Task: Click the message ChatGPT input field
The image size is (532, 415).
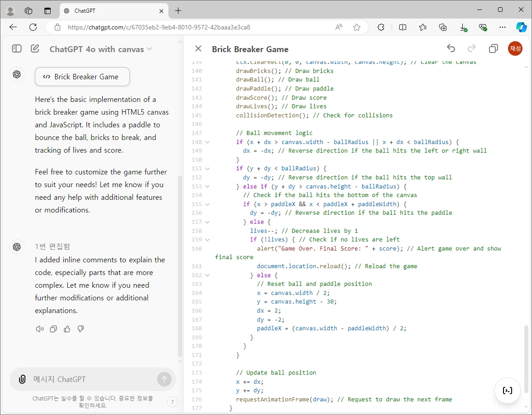Action: click(x=93, y=379)
